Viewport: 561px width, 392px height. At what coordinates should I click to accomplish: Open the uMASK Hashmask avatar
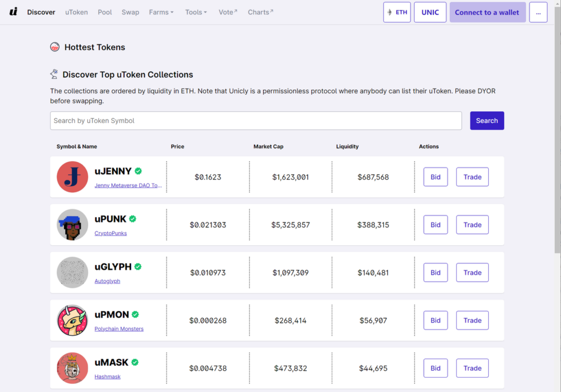pyautogui.click(x=72, y=368)
